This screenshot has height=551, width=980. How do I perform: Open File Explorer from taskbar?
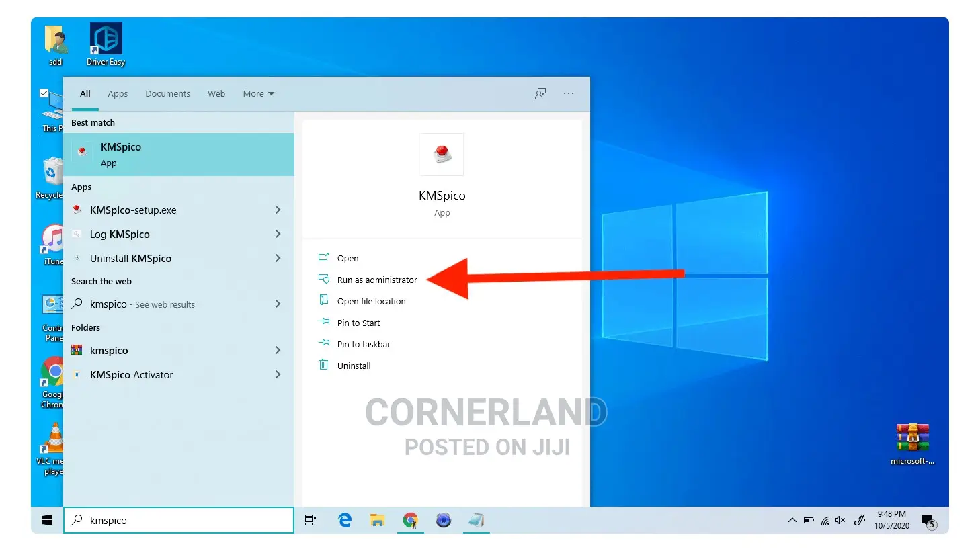point(377,520)
